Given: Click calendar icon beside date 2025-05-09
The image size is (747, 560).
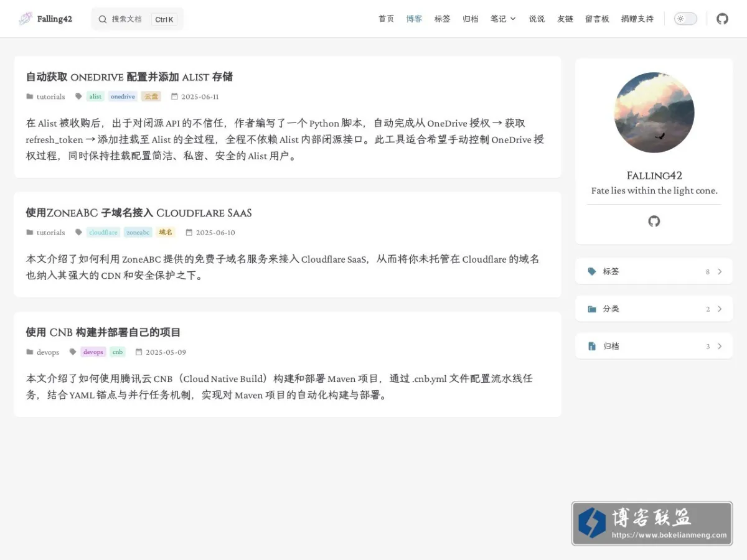Looking at the screenshot, I should [139, 352].
